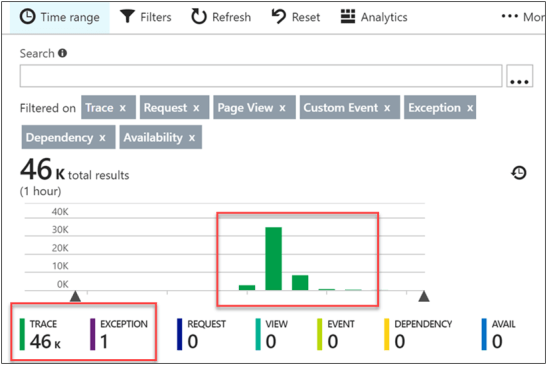Viewport: 547px width, 365px height.
Task: Toggle the EVENT legend item
Action: click(336, 334)
